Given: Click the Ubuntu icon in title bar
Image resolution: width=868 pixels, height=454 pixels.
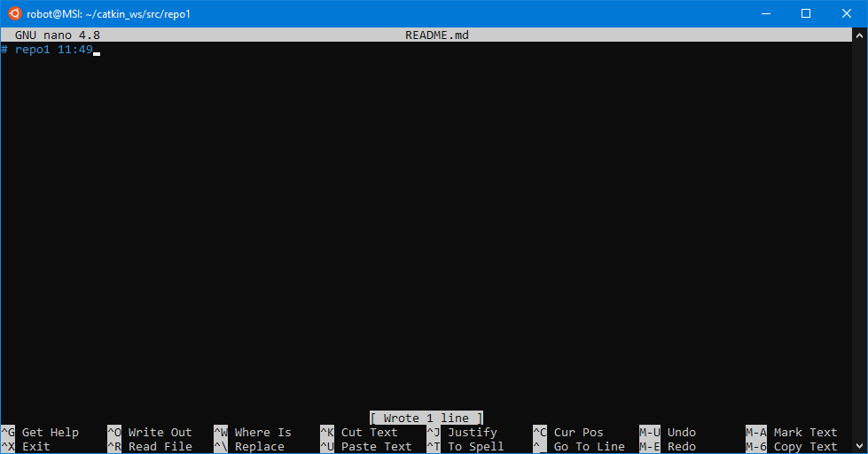Looking at the screenshot, I should 14,14.
